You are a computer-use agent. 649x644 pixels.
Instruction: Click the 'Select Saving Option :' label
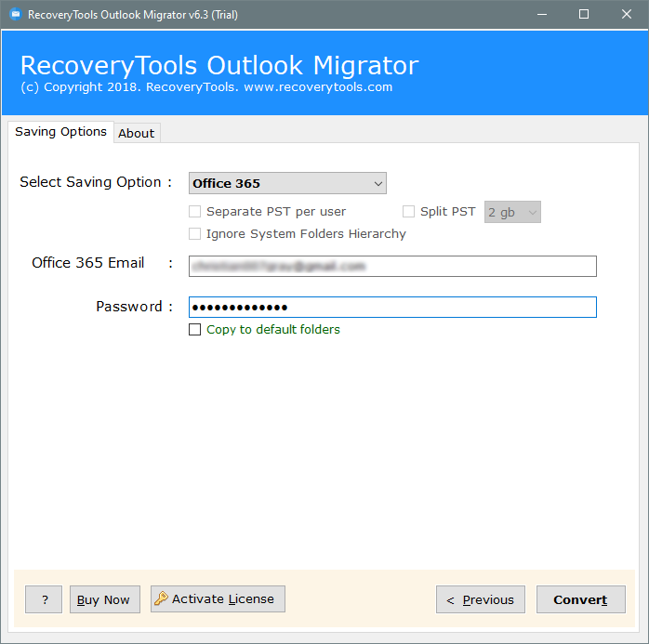coord(96,182)
